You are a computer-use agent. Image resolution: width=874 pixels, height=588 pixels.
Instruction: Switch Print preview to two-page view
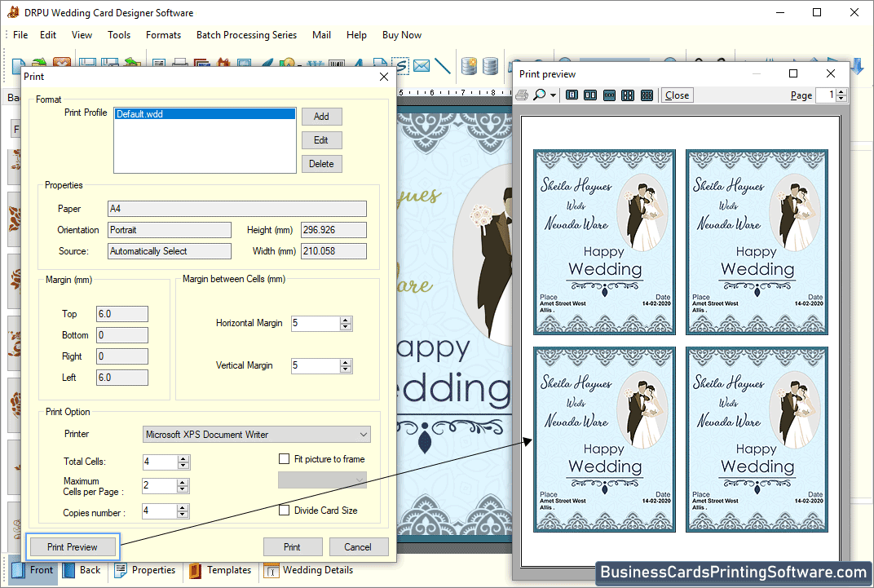pos(590,95)
